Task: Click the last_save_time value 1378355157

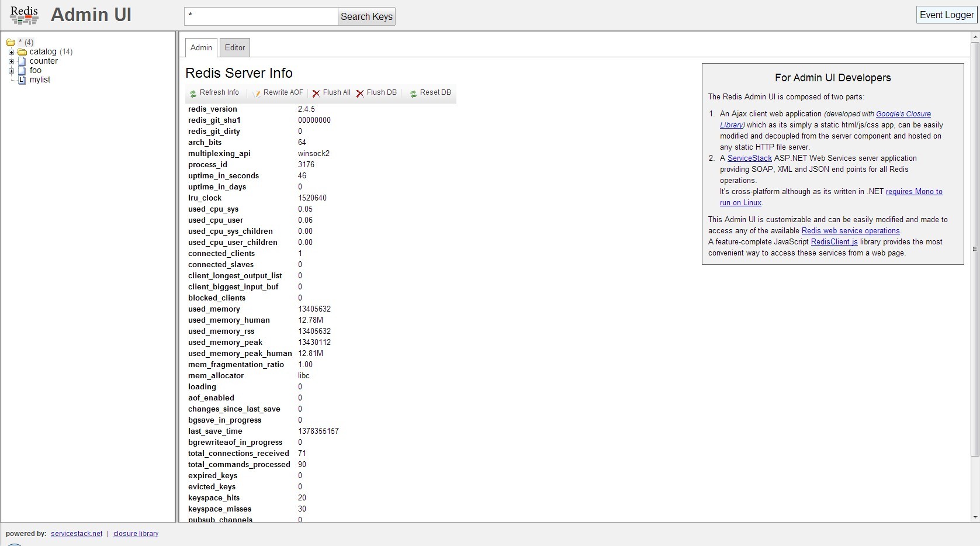Action: (318, 431)
